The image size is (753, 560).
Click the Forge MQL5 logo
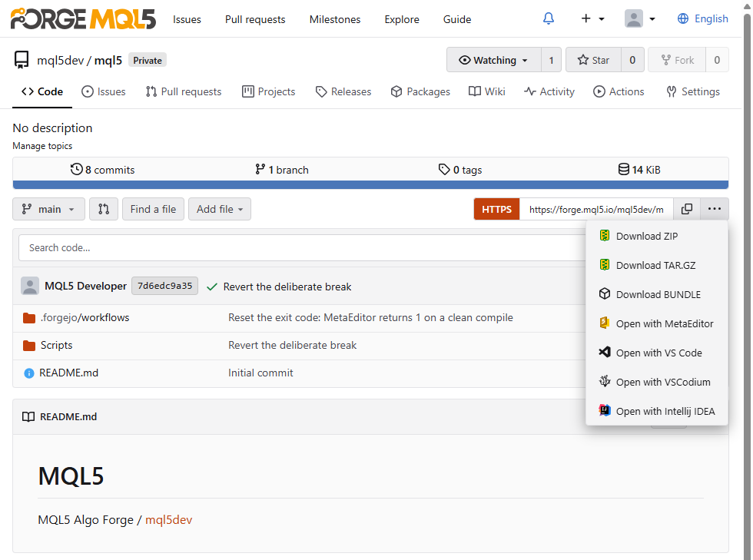click(x=83, y=18)
